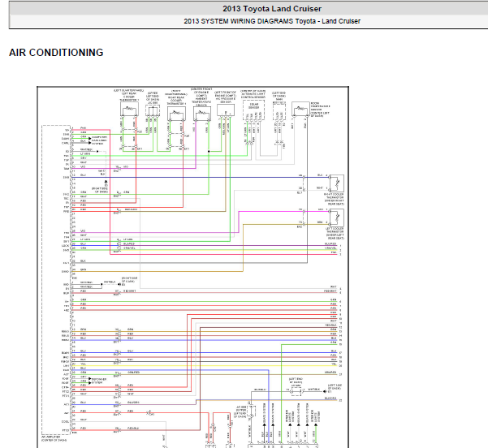Click the A/C pressure sensor box
This screenshot has width=488, height=448.
point(226,110)
